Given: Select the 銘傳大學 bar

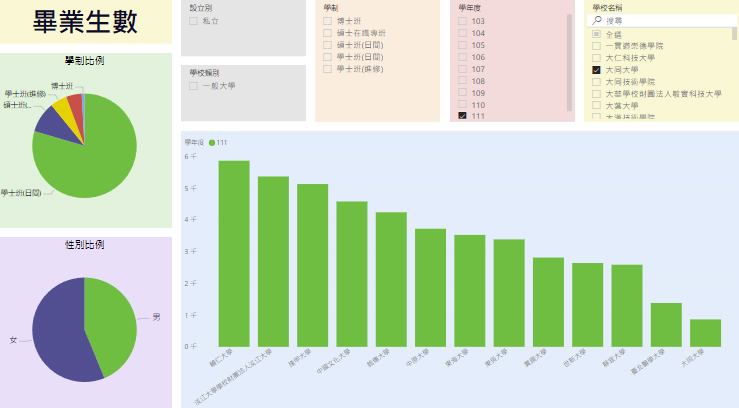Looking at the screenshot, I should (x=391, y=279).
